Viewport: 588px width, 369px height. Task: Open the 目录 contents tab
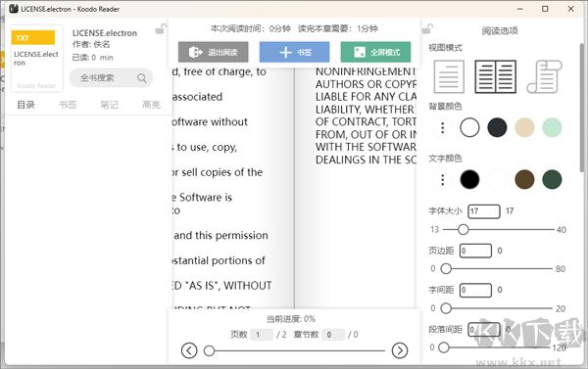25,105
